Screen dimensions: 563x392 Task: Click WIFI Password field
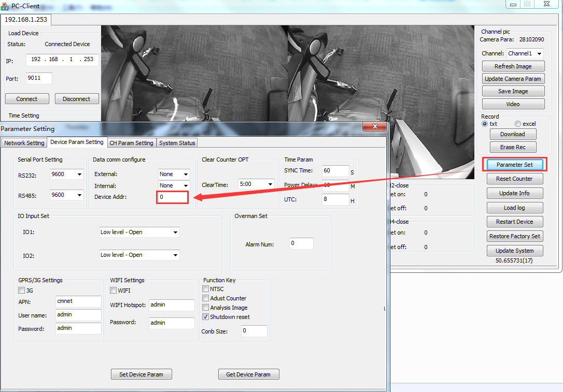coord(172,323)
